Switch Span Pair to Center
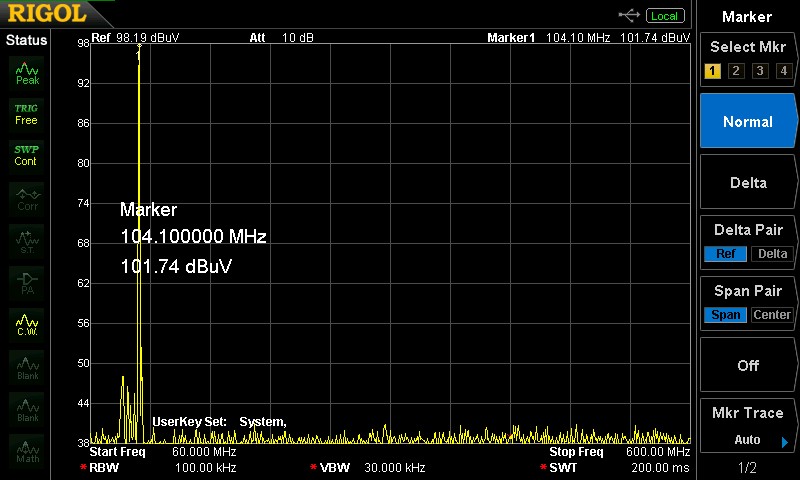Image resolution: width=800 pixels, height=480 pixels. tap(772, 315)
